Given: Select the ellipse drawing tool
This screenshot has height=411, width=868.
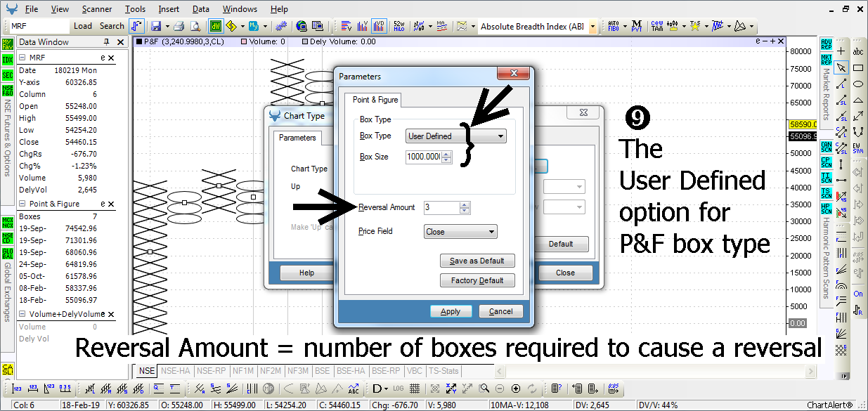Looking at the screenshot, I should click(x=858, y=84).
